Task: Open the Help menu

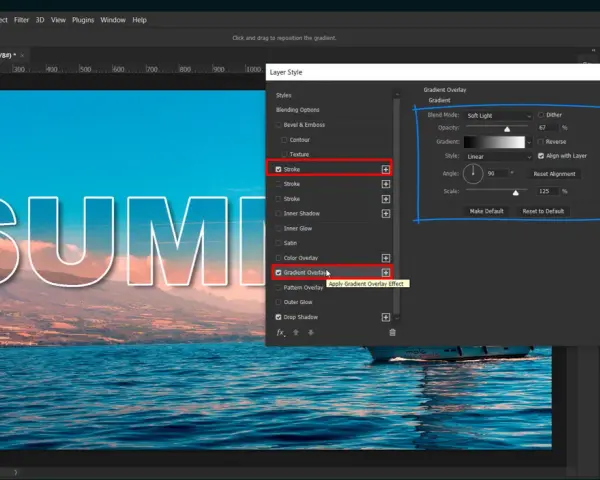Action: point(139,20)
